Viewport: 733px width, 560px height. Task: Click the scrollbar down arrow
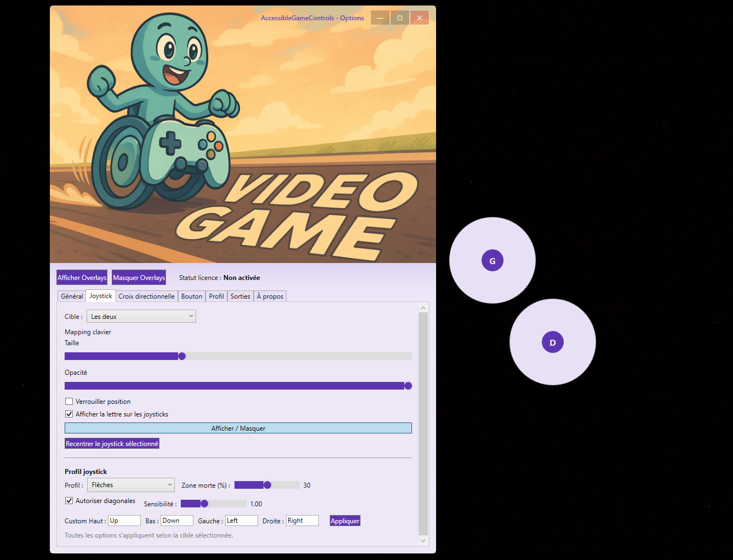(422, 541)
